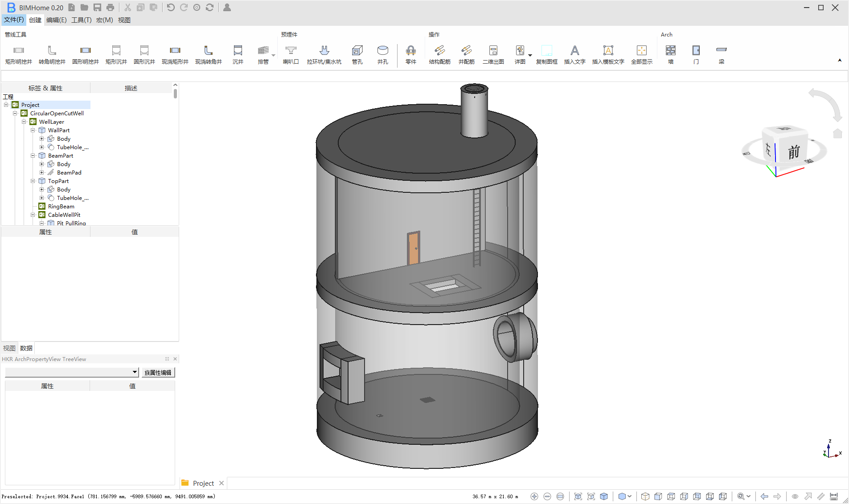Expand the BeamPad tree item
The height and width of the screenshot is (504, 849).
(42, 173)
